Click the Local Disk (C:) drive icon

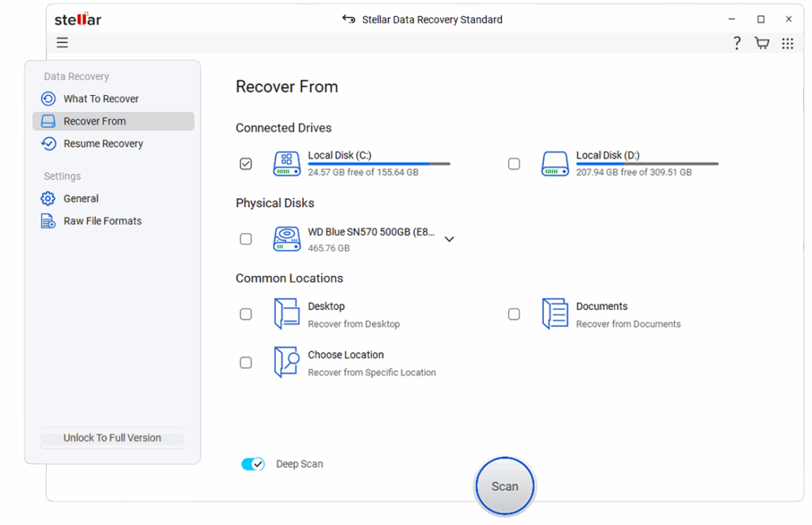coord(287,163)
